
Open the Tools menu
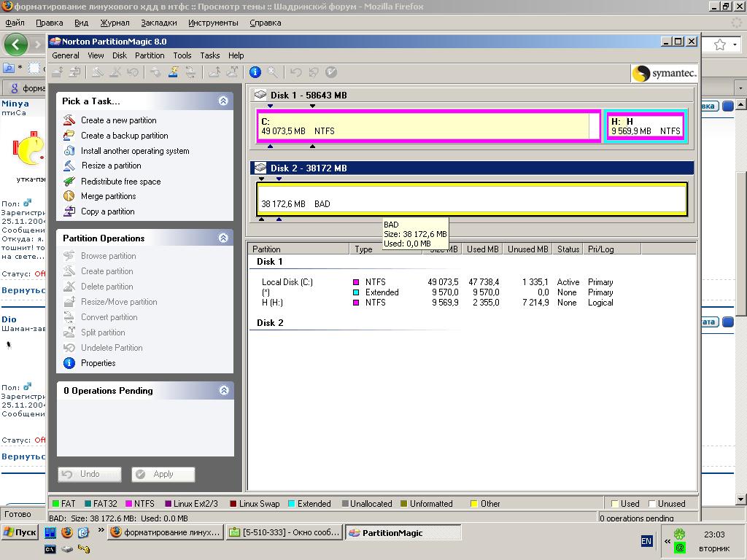point(182,55)
